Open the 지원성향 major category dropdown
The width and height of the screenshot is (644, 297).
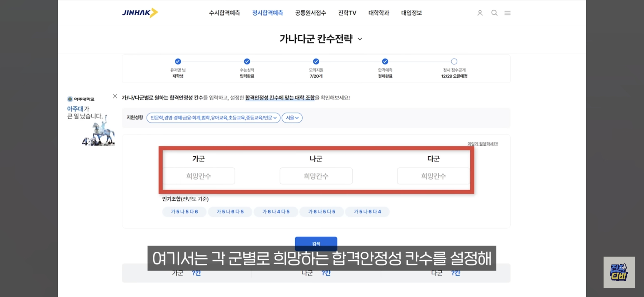tap(213, 118)
